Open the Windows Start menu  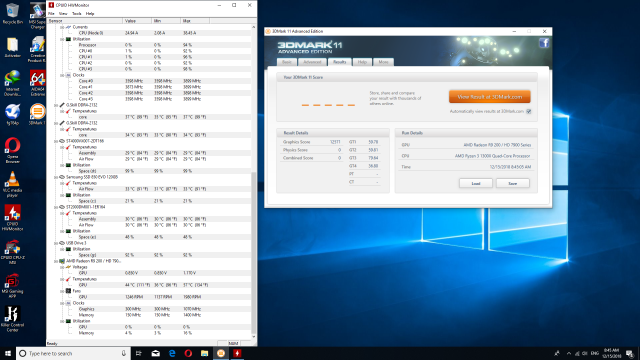click(x=8, y=353)
